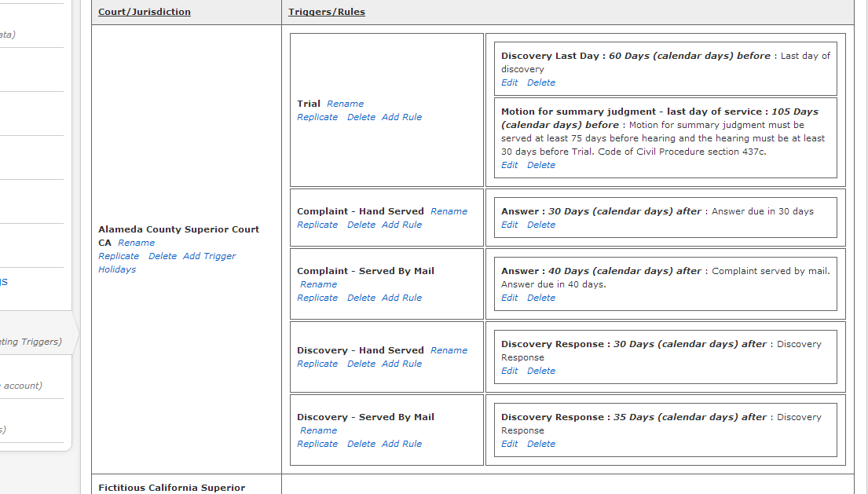Add Rule to Complaint - Hand Served
Viewport: 868px width, 494px height.
pyautogui.click(x=401, y=225)
